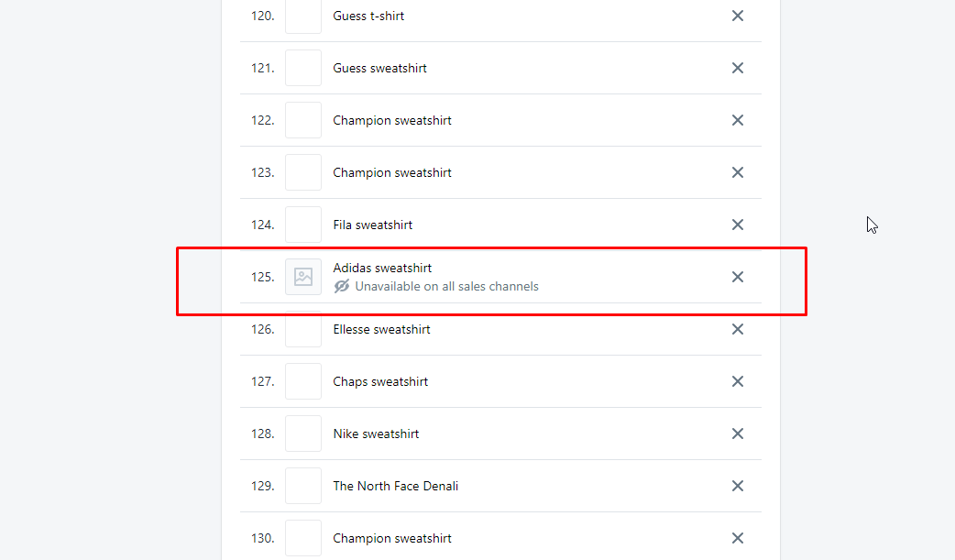Click the Adidas sweatshirt image placeholder icon
Image resolution: width=955 pixels, height=560 pixels.
click(303, 277)
